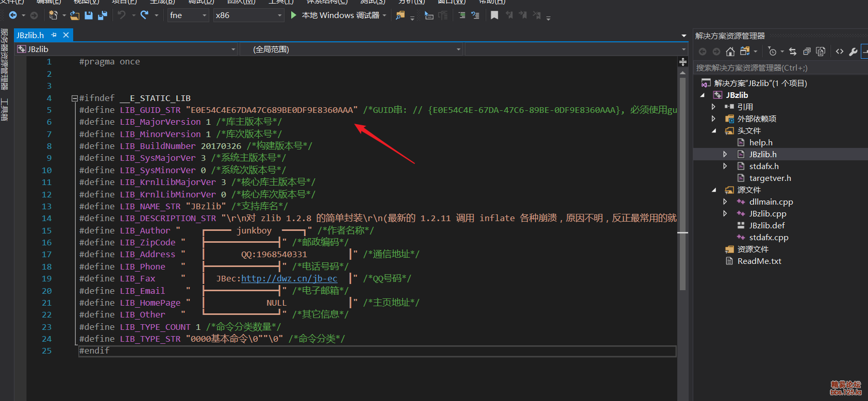Save JBzlib.h with the floppy disk icon

point(89,15)
